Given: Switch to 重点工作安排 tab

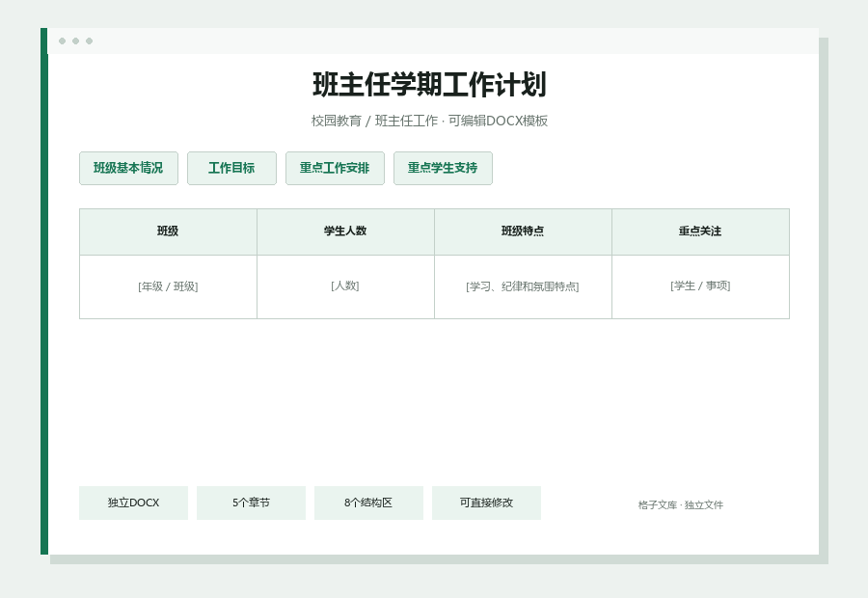Looking at the screenshot, I should [x=335, y=168].
